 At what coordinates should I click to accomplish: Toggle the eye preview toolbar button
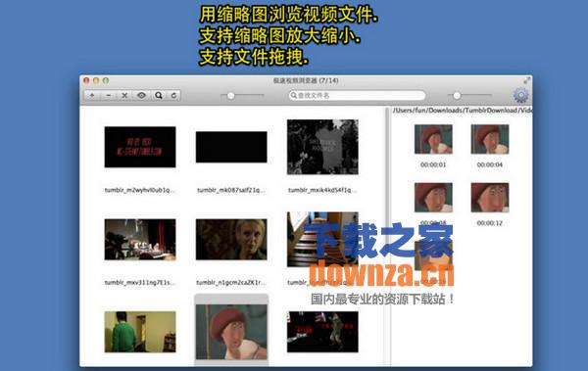(x=141, y=96)
